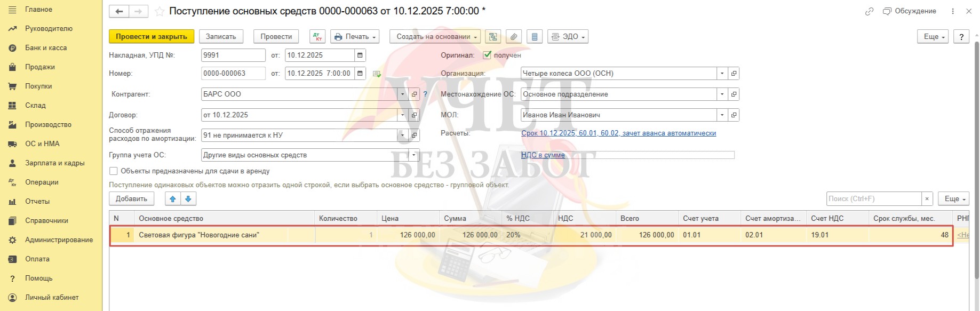The height and width of the screenshot is (311, 980).
Task: Click related documents structure icon
Action: click(493, 36)
